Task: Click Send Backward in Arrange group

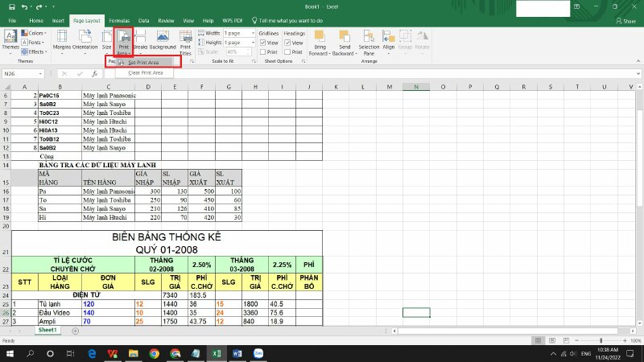Action: tap(345, 42)
